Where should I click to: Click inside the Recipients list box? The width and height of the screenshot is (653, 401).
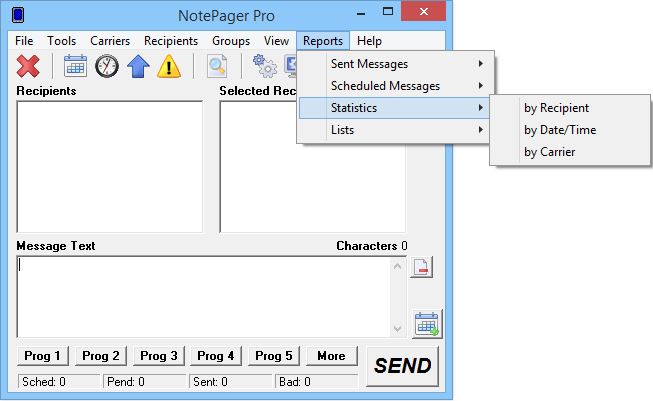pos(110,167)
